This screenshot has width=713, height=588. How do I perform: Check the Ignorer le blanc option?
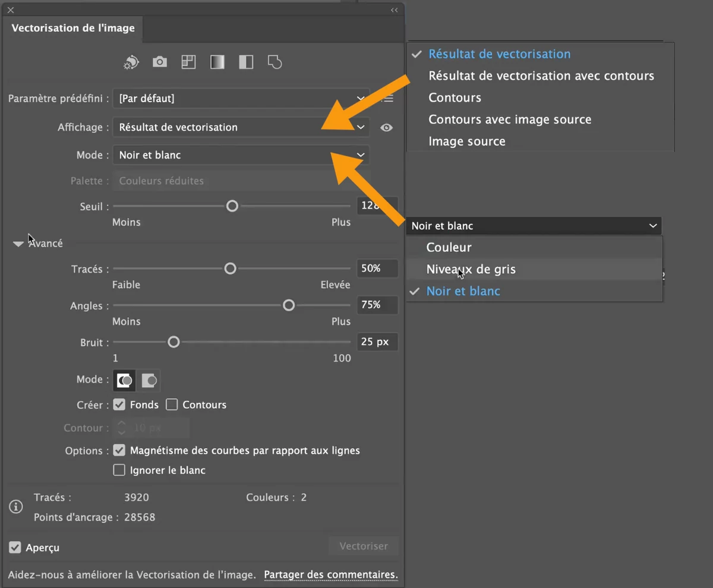point(119,470)
